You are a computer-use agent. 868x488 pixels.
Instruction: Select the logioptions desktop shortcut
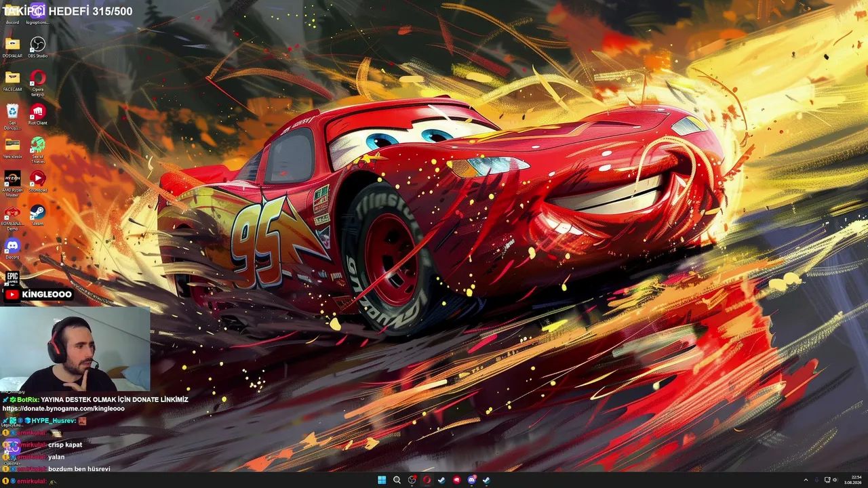pyautogui.click(x=37, y=13)
